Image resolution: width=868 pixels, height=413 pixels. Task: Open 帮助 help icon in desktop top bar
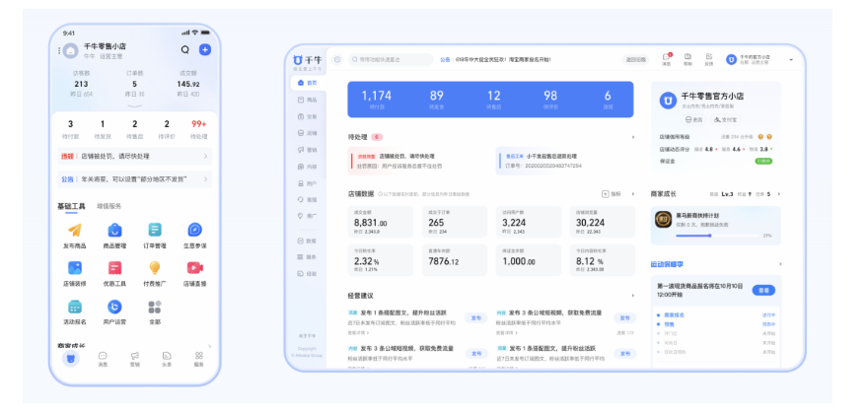coord(687,59)
